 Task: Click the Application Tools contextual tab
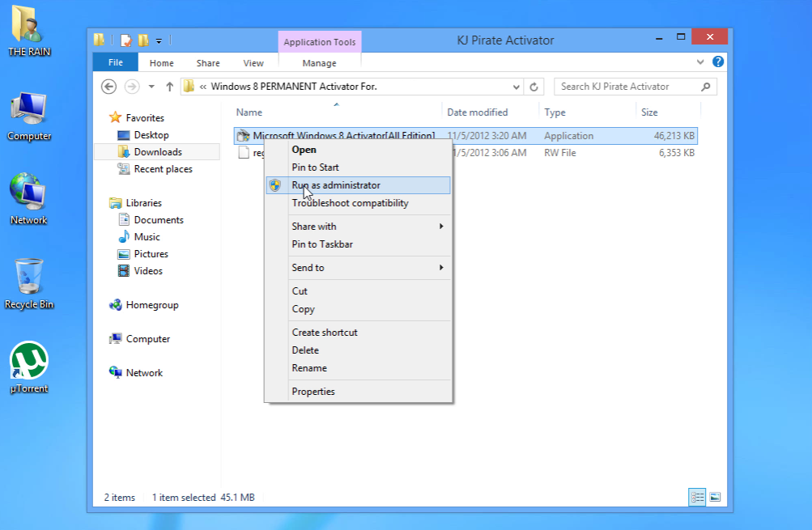[x=320, y=42]
